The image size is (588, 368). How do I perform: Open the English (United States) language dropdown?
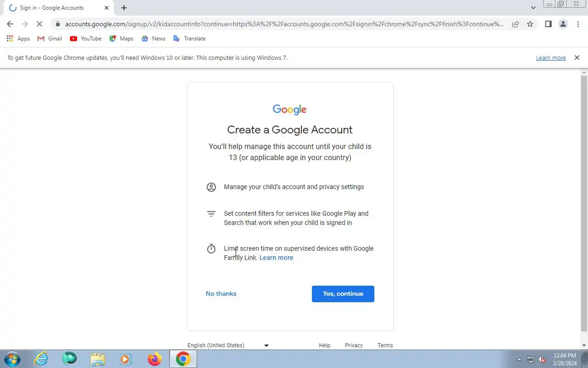pos(228,345)
